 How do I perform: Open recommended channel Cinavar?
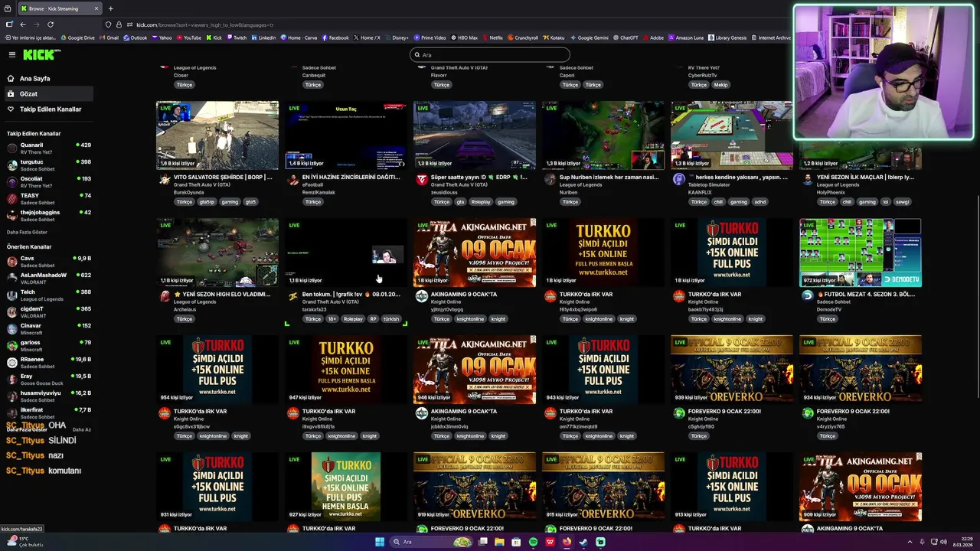[47, 328]
